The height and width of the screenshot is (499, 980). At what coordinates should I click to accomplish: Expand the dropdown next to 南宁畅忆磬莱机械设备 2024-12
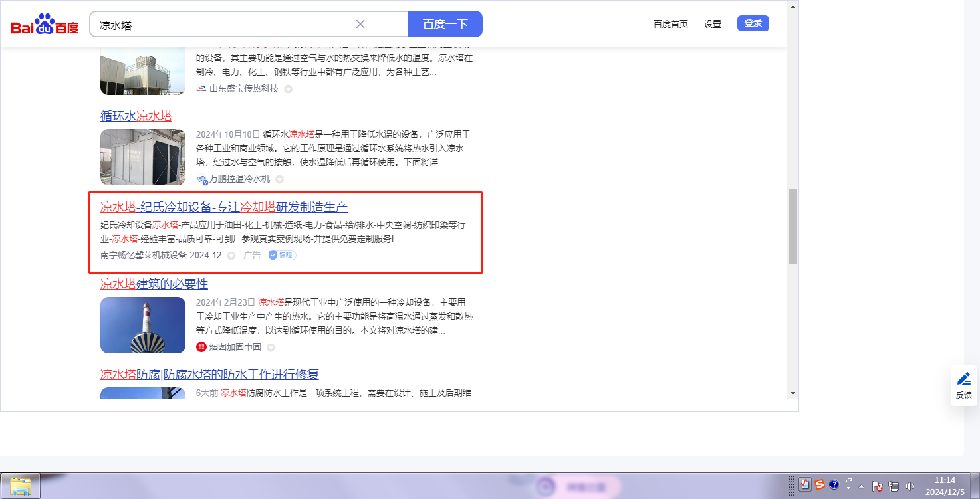(231, 256)
